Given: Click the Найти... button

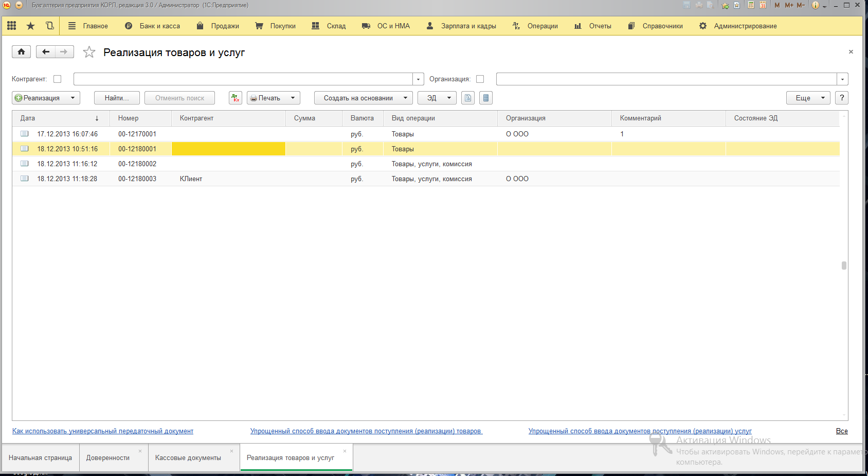Looking at the screenshot, I should pyautogui.click(x=117, y=98).
